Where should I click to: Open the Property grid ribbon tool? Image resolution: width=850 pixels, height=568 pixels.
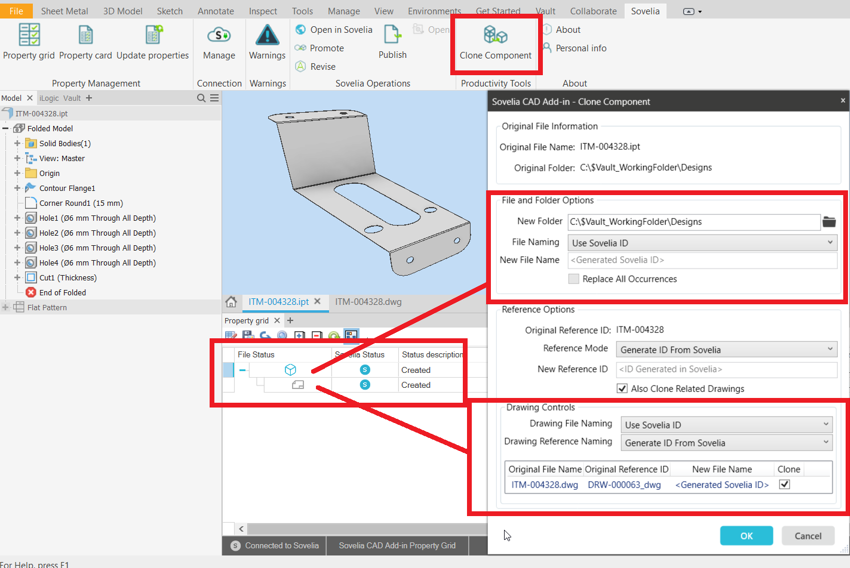click(x=29, y=42)
